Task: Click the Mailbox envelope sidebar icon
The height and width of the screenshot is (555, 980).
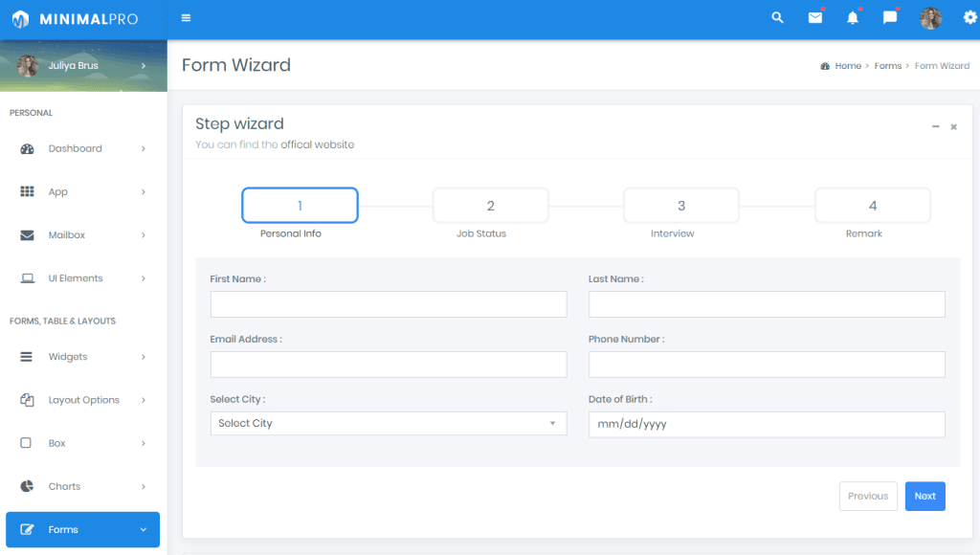Action: pos(27,235)
